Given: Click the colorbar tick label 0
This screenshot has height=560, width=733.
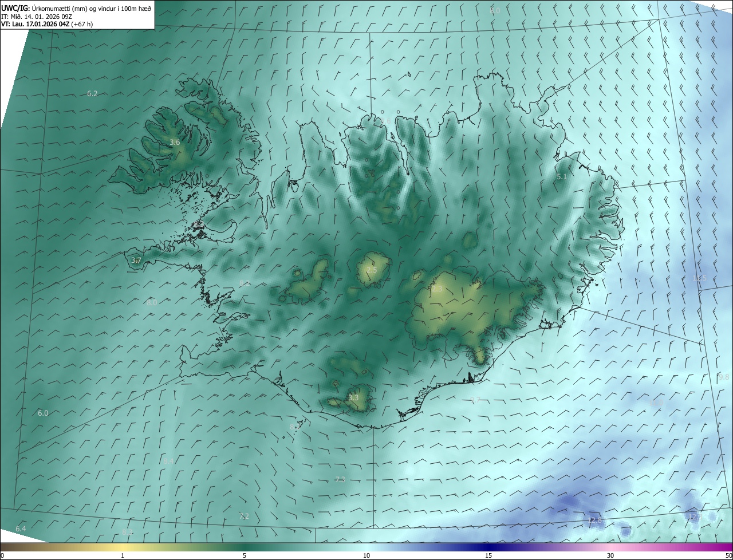Looking at the screenshot, I should coord(2,555).
